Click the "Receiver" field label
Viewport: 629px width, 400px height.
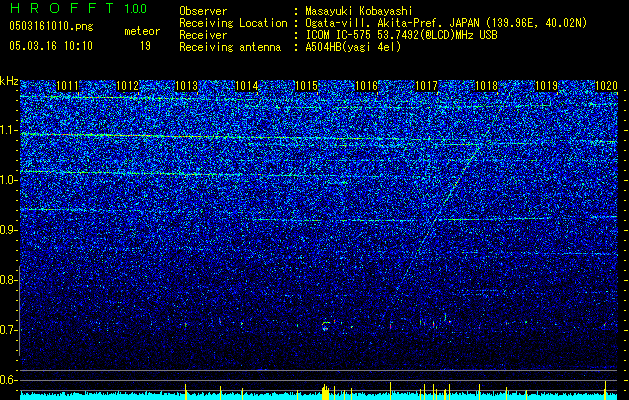pyautogui.click(x=203, y=35)
